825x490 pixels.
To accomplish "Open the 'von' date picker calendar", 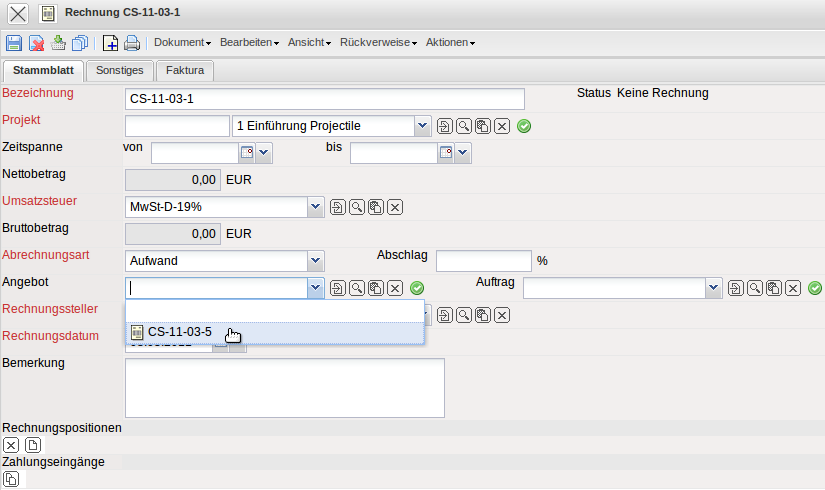I will coord(246,153).
